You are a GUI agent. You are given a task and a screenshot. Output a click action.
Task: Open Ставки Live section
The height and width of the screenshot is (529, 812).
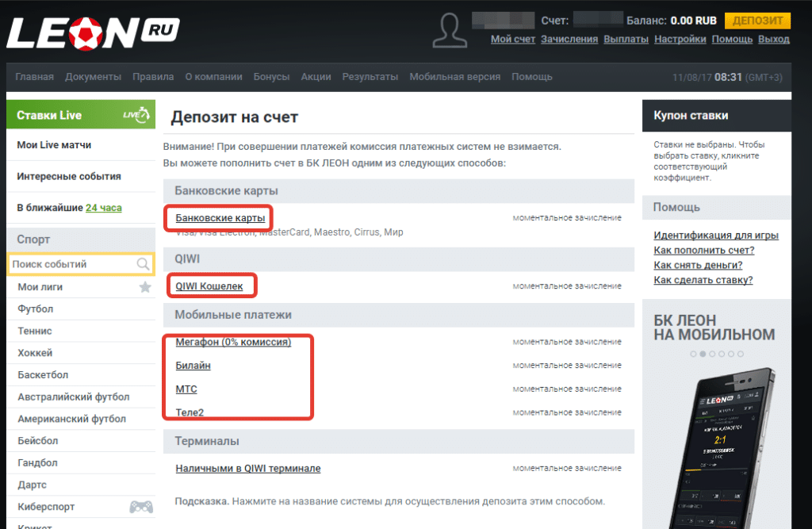click(81, 114)
